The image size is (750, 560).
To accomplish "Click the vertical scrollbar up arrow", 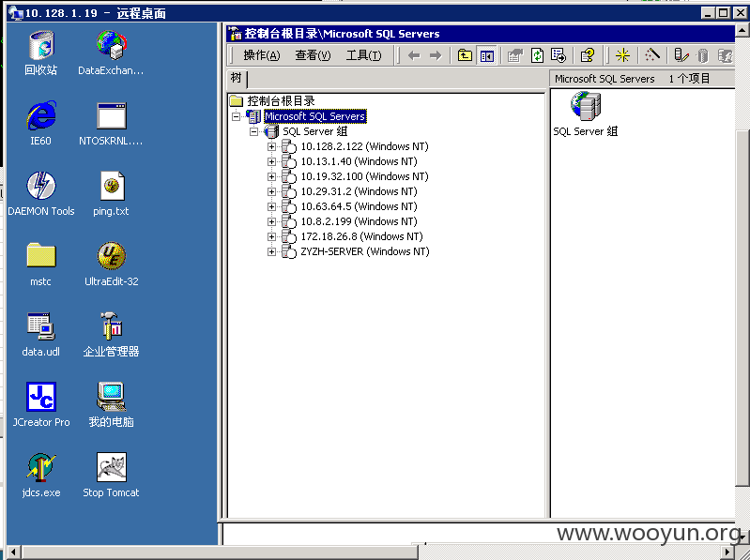I will pos(742,31).
